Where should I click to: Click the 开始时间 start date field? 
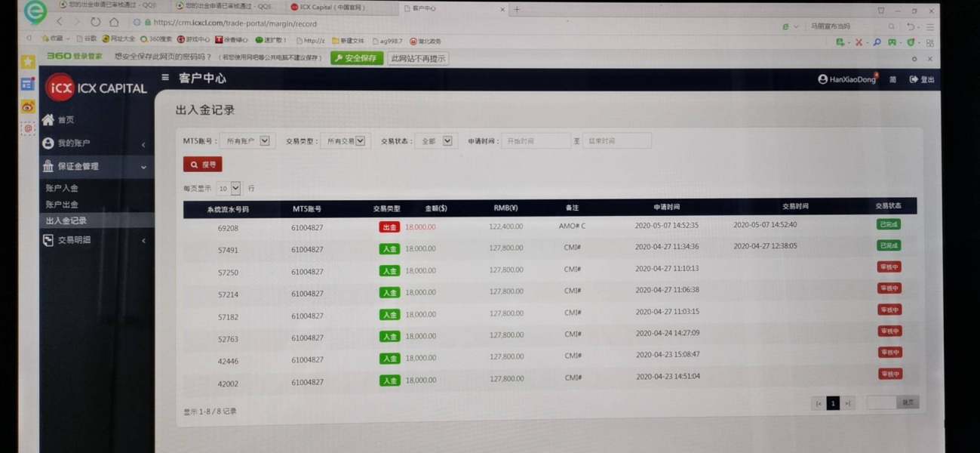click(536, 140)
